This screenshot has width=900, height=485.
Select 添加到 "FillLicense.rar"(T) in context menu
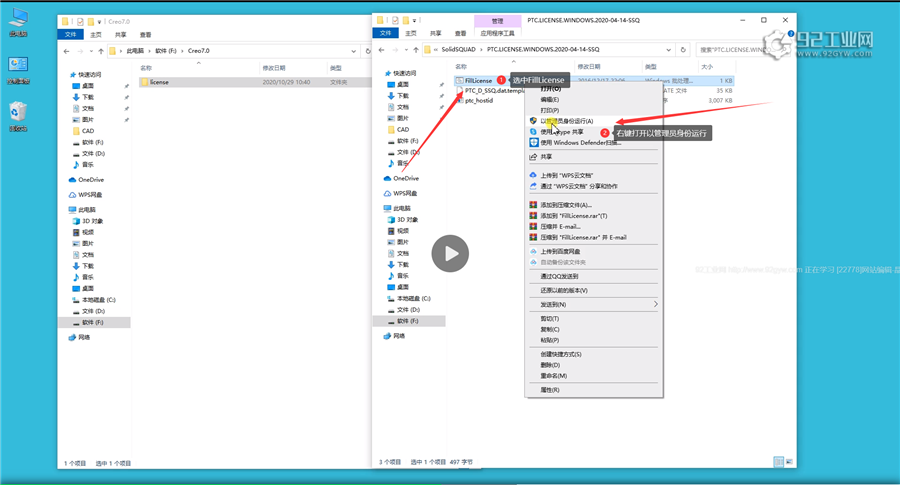click(573, 216)
